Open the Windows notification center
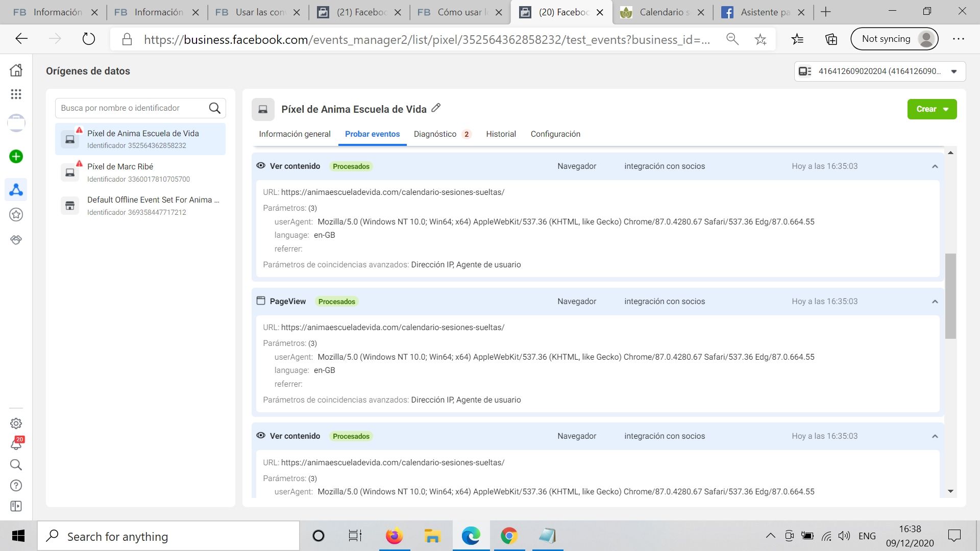 [x=954, y=536]
